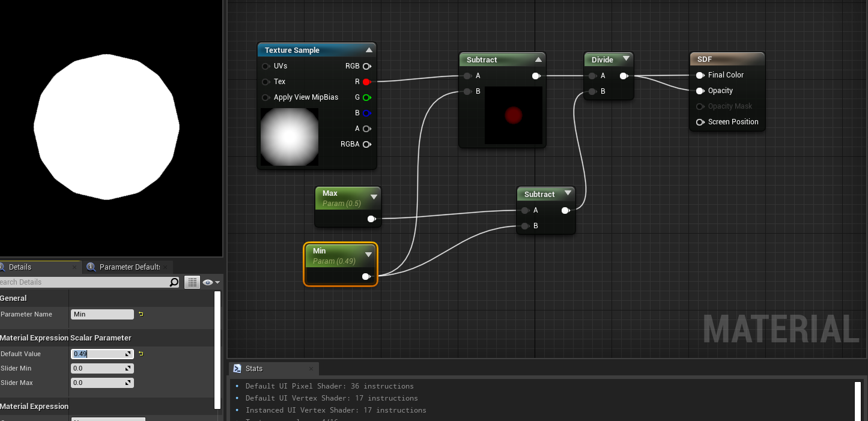Image resolution: width=868 pixels, height=421 pixels.
Task: Click the Screen Position pin on SDF node
Action: point(700,122)
